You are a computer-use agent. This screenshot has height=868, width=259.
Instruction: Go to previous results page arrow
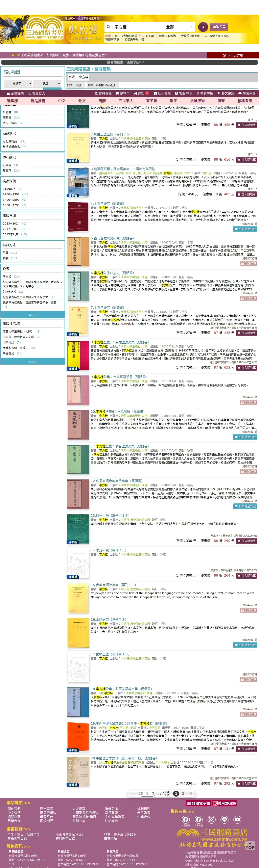click(133, 793)
